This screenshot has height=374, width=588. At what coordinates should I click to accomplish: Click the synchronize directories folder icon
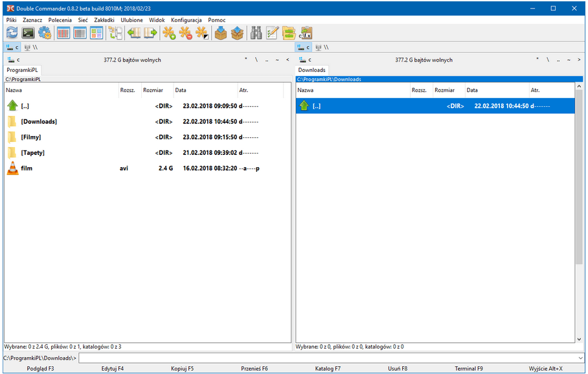pos(289,33)
